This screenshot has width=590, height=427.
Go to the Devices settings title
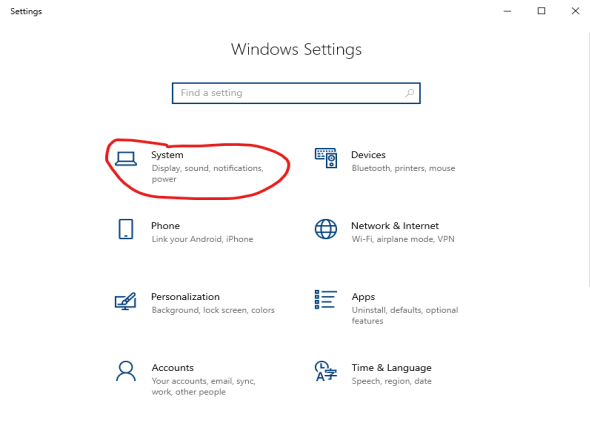point(368,155)
